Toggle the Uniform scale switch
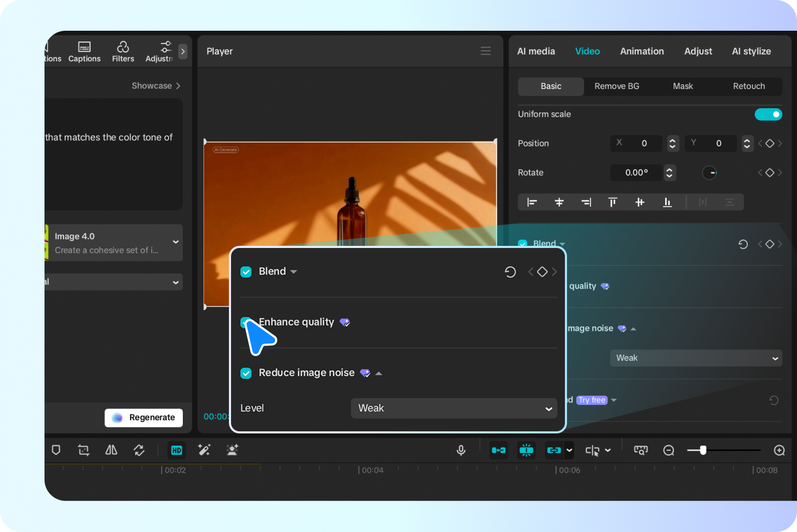 pyautogui.click(x=768, y=114)
